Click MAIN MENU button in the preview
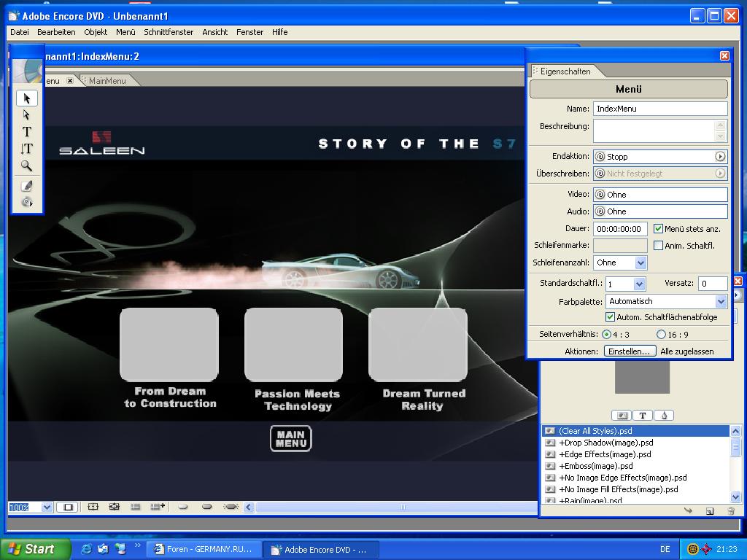747x560 pixels. pyautogui.click(x=290, y=438)
